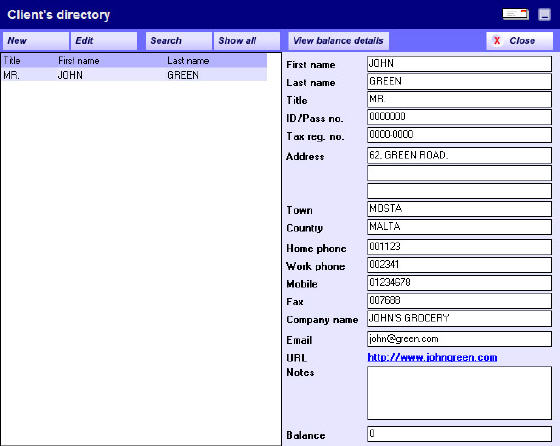Screen dimensions: 560x446
Task: Click the Work phone field 002341
Action: click(x=459, y=265)
